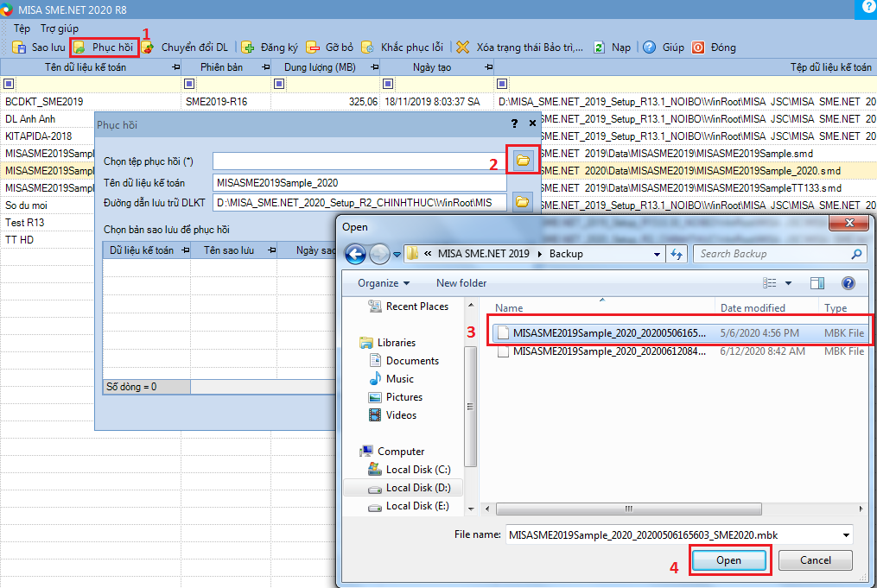Image resolution: width=877 pixels, height=588 pixels.
Task: Click the Phục hồi restore toolbar button
Action: click(x=105, y=47)
